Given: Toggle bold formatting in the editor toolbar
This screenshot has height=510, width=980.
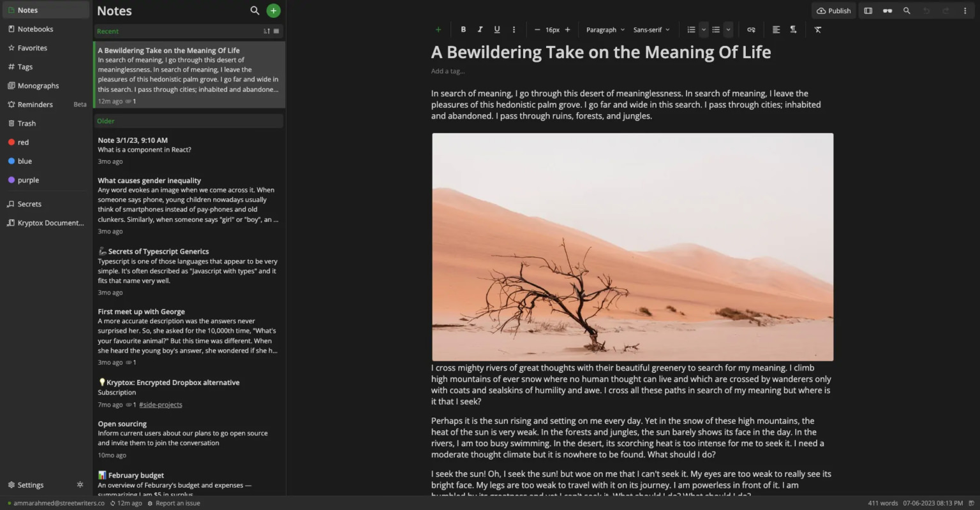Looking at the screenshot, I should [463, 29].
